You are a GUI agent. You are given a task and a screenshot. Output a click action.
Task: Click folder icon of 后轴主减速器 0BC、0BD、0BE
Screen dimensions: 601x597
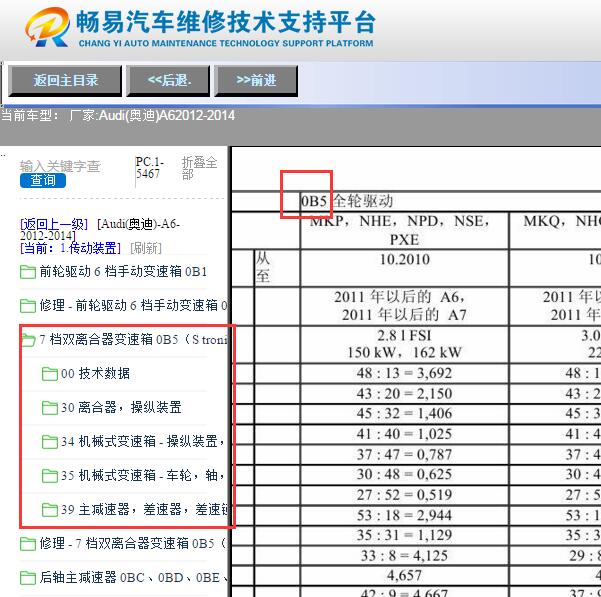point(28,577)
